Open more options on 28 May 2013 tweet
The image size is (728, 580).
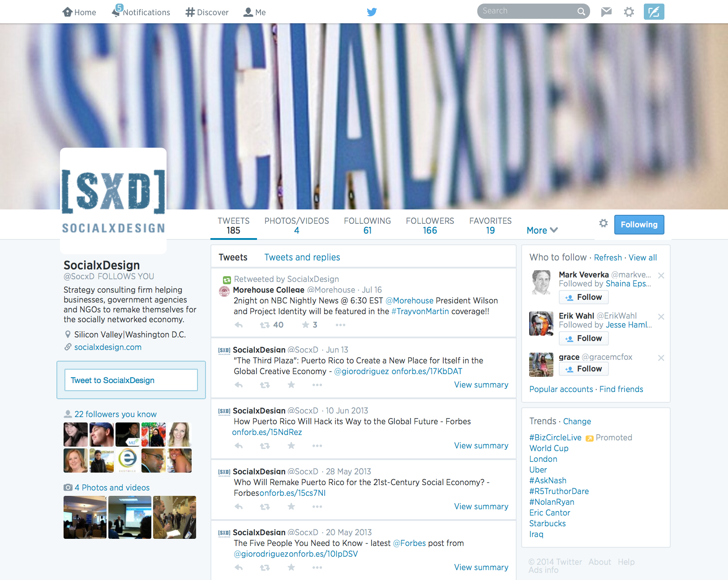point(317,507)
